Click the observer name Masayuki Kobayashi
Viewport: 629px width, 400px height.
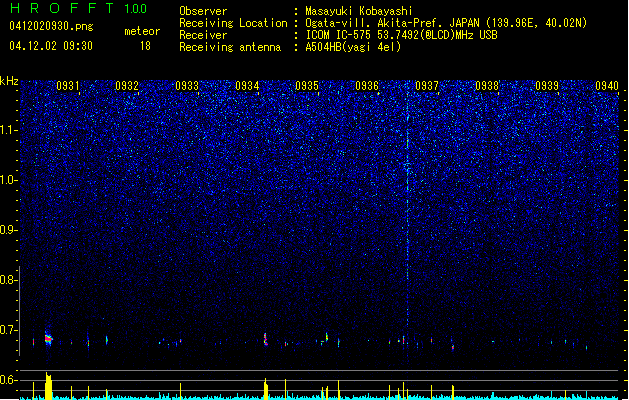point(359,11)
